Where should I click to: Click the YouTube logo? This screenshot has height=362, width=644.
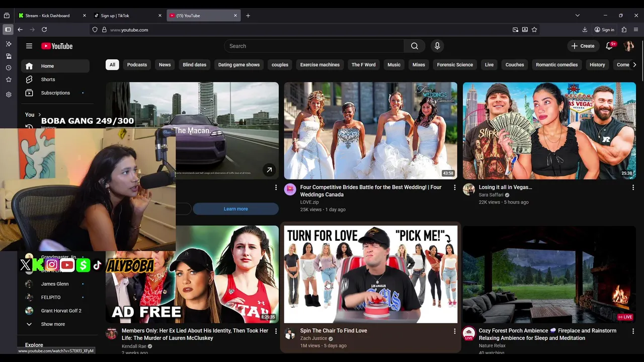point(57,46)
